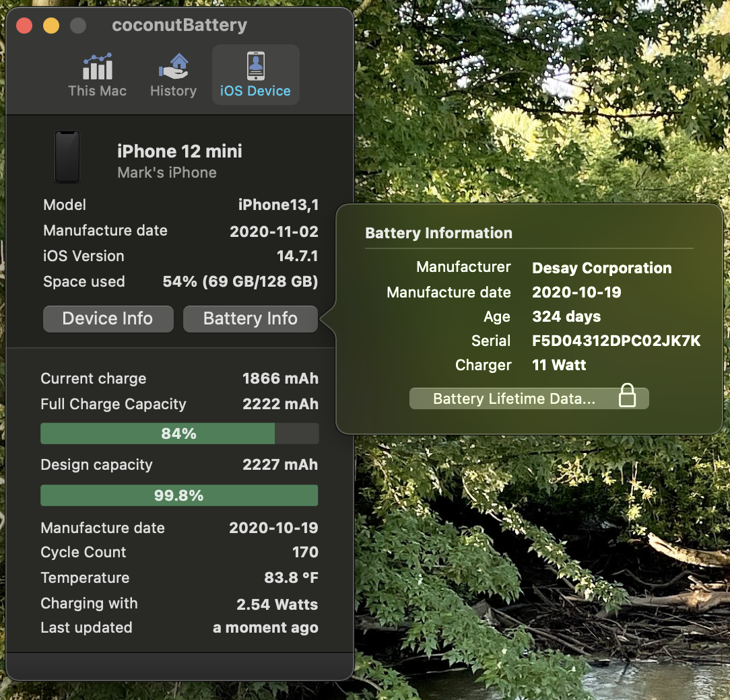The image size is (730, 700).
Task: Switch to the History tab
Action: pyautogui.click(x=173, y=75)
